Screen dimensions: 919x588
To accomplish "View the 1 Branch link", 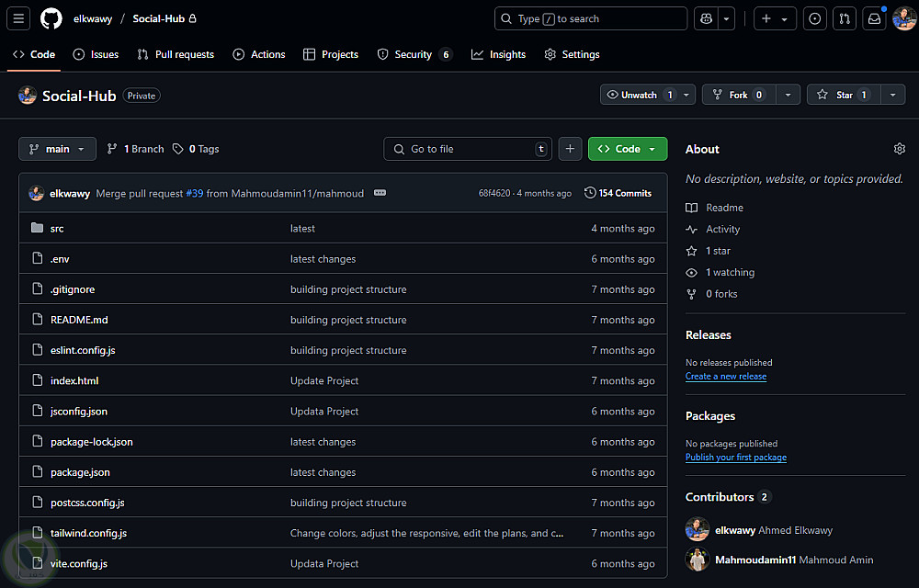I will tap(135, 149).
